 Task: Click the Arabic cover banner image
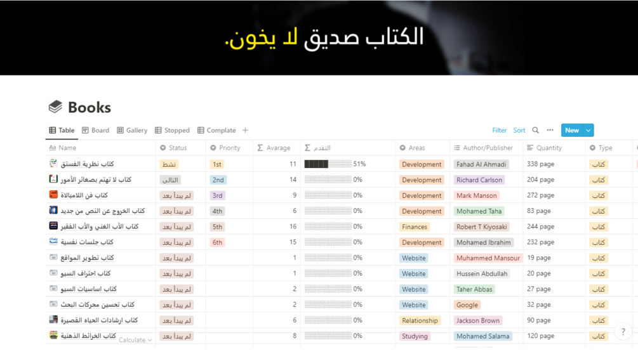coord(319,37)
